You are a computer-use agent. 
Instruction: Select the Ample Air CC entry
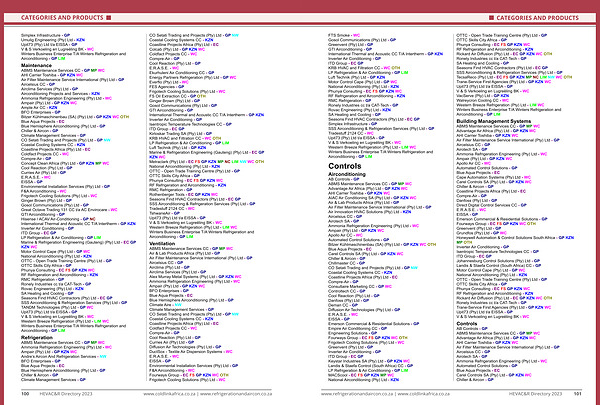[x=39, y=108]
